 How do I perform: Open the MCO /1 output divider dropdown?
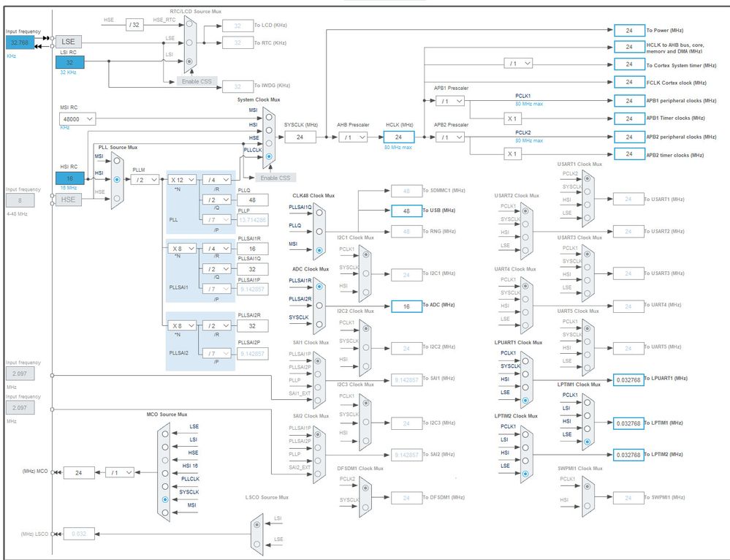[120, 472]
